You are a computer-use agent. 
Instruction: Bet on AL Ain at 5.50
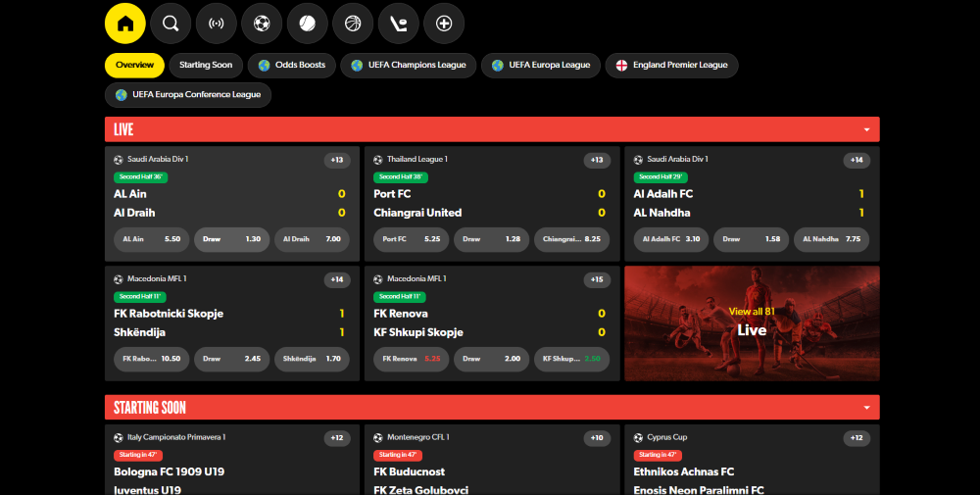click(x=151, y=239)
